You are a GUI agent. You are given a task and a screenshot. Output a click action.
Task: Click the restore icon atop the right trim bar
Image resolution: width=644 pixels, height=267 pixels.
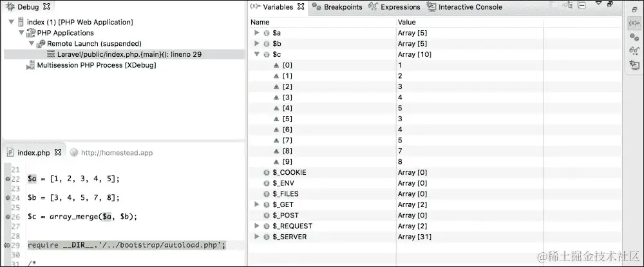(x=634, y=10)
